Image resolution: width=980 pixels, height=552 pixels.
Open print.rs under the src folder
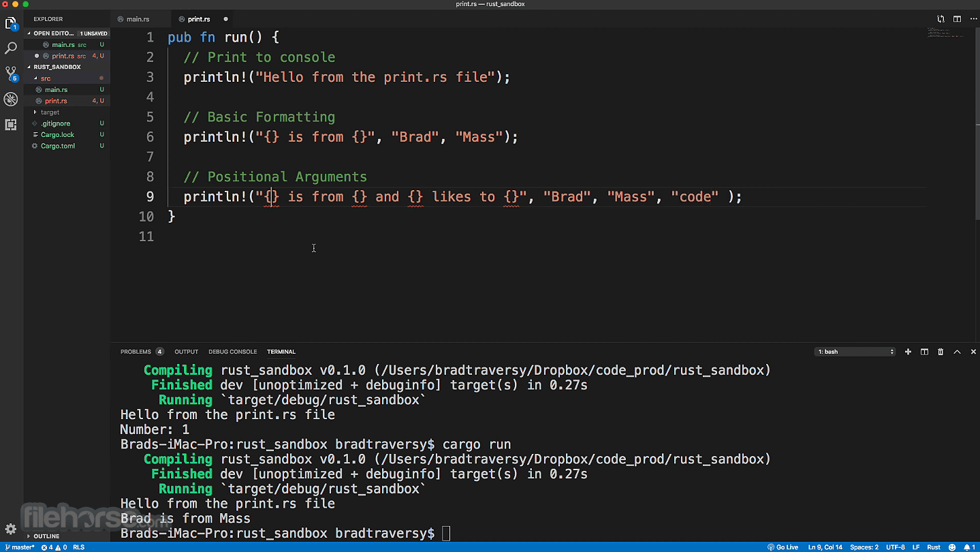click(x=67, y=101)
